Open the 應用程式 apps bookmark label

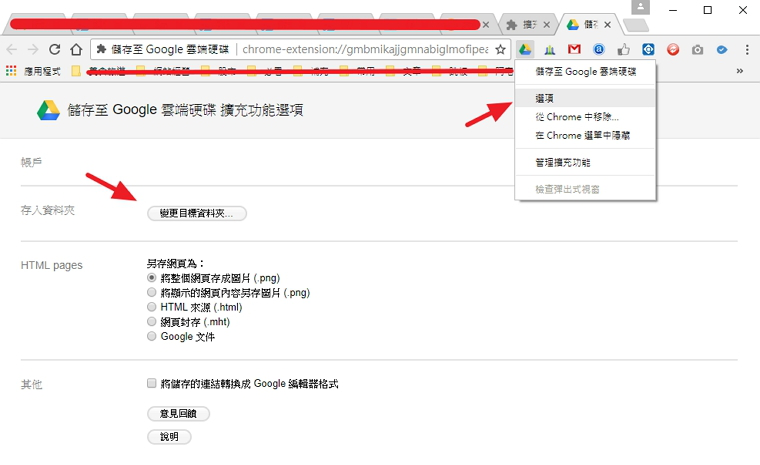coord(42,71)
